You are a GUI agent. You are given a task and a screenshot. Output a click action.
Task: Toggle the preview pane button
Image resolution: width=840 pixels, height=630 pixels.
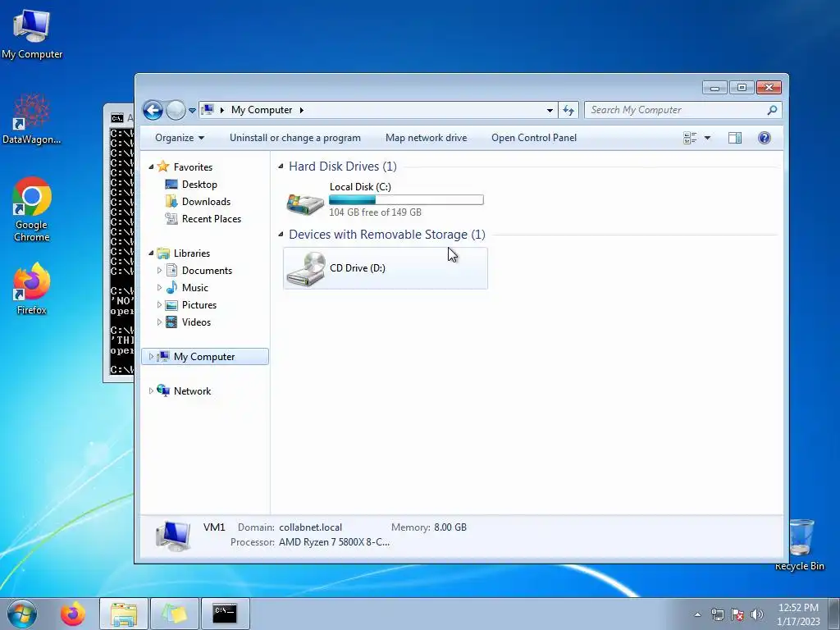pyautogui.click(x=735, y=138)
